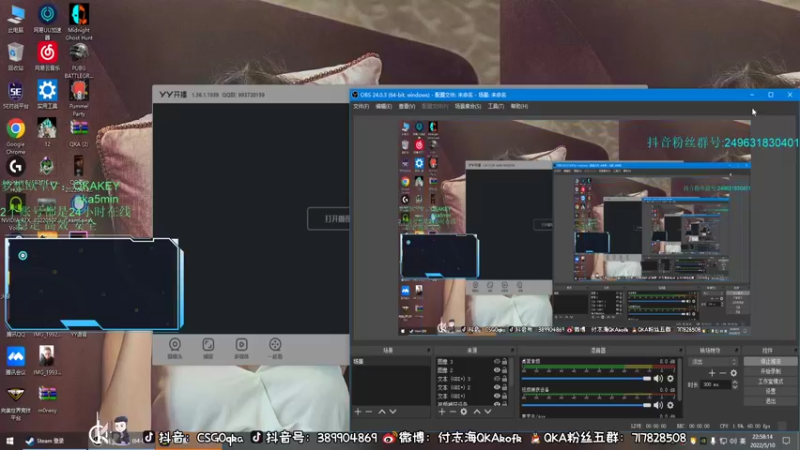
Task: Open 场景集合(S) menu in OBS
Action: 468,106
